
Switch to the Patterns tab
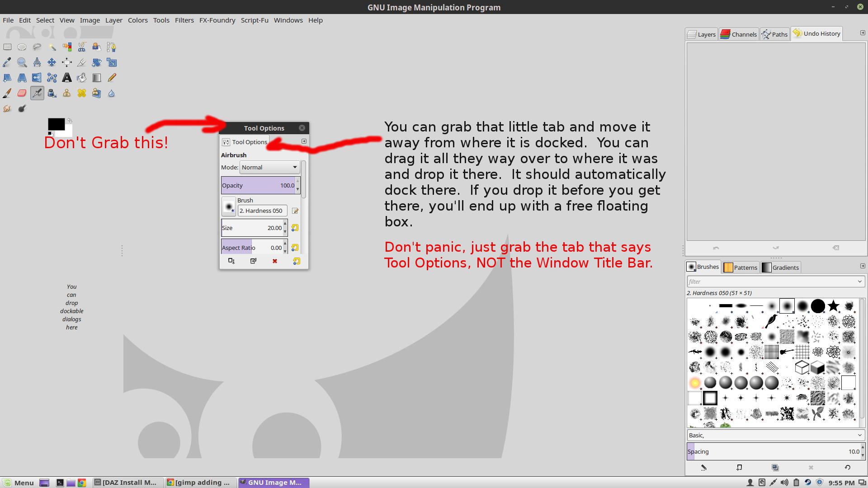[741, 267]
